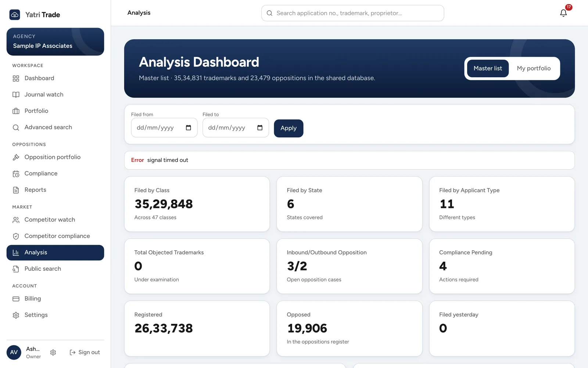Apply the filed date filter
The height and width of the screenshot is (368, 588).
[x=288, y=128]
